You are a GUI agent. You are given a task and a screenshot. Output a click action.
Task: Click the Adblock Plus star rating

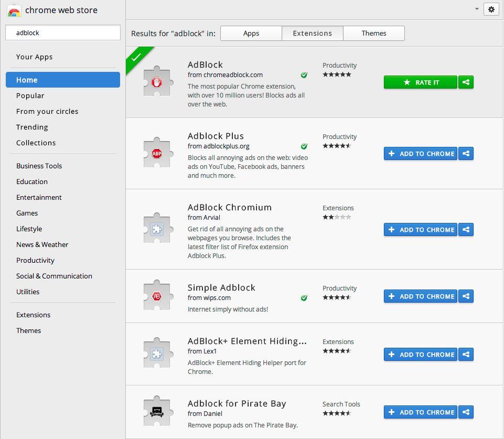(337, 146)
